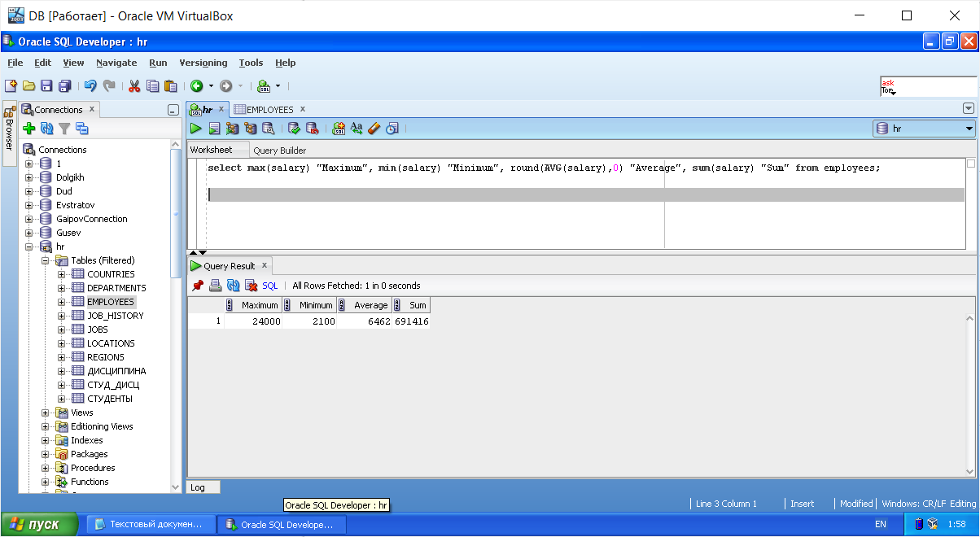Open the Back button history dropdown arrow
980x537 pixels.
tap(211, 85)
